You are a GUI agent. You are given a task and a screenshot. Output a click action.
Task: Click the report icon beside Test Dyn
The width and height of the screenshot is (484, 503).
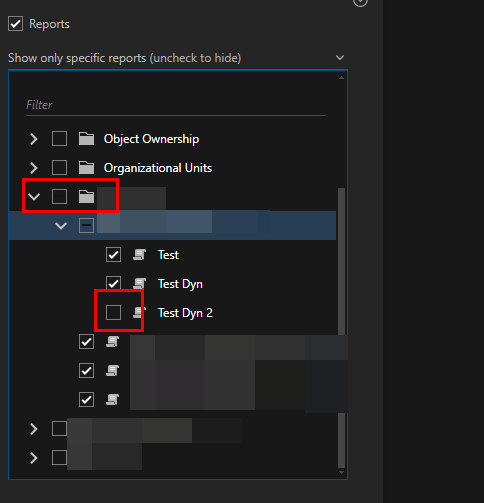click(139, 284)
